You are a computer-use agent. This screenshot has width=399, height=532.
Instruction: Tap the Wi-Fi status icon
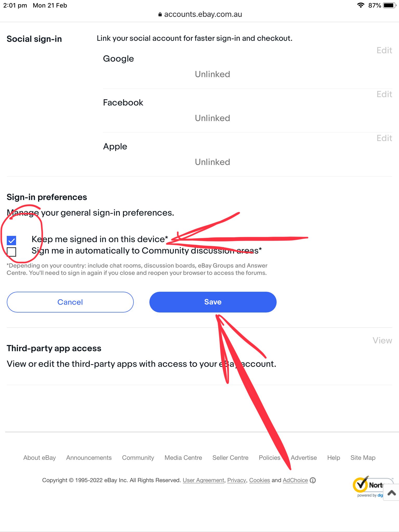[361, 5]
